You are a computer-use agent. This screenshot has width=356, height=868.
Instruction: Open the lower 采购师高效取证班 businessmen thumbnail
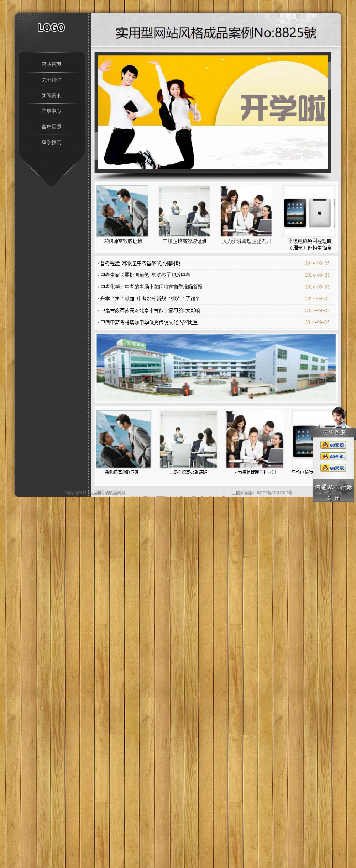(x=124, y=439)
